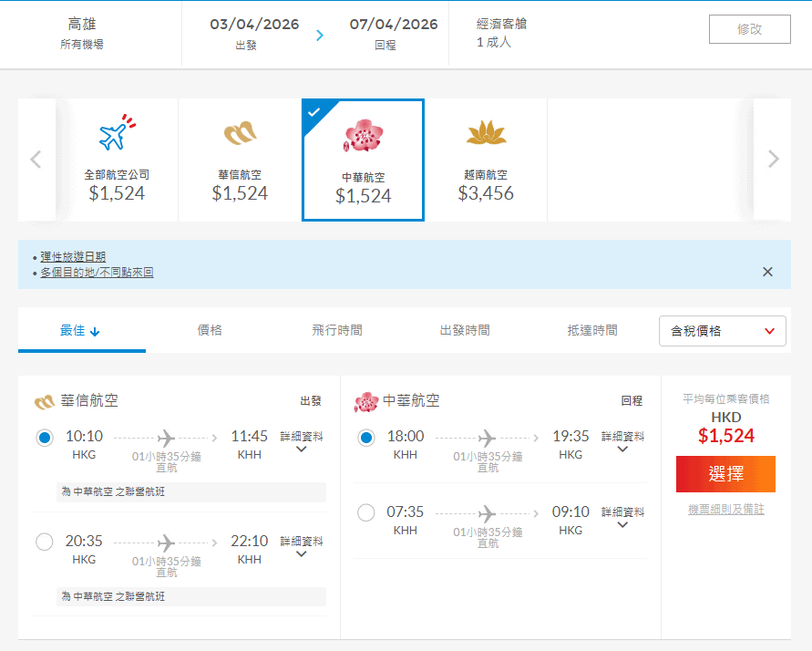Open the 含稅價格 price type dropdown
Image resolution: width=812 pixels, height=651 pixels.
click(722, 331)
